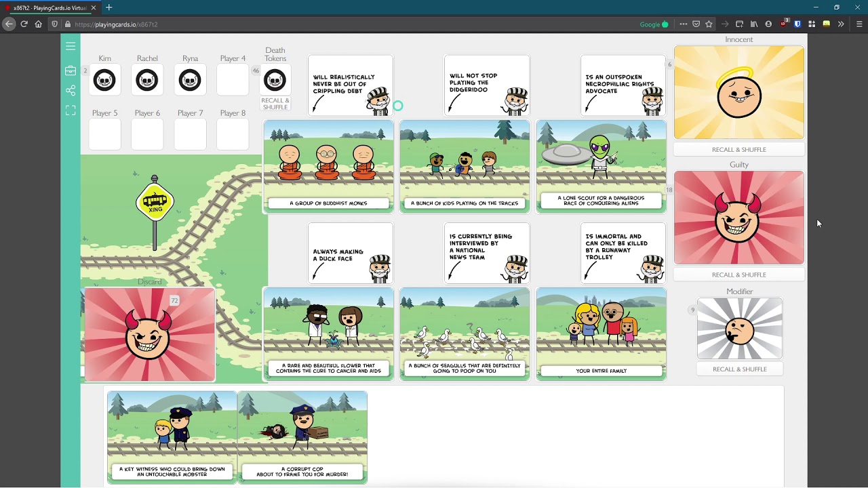Image resolution: width=868 pixels, height=488 pixels.
Task: Click the empty Player 5 token slot
Action: [x=104, y=134]
